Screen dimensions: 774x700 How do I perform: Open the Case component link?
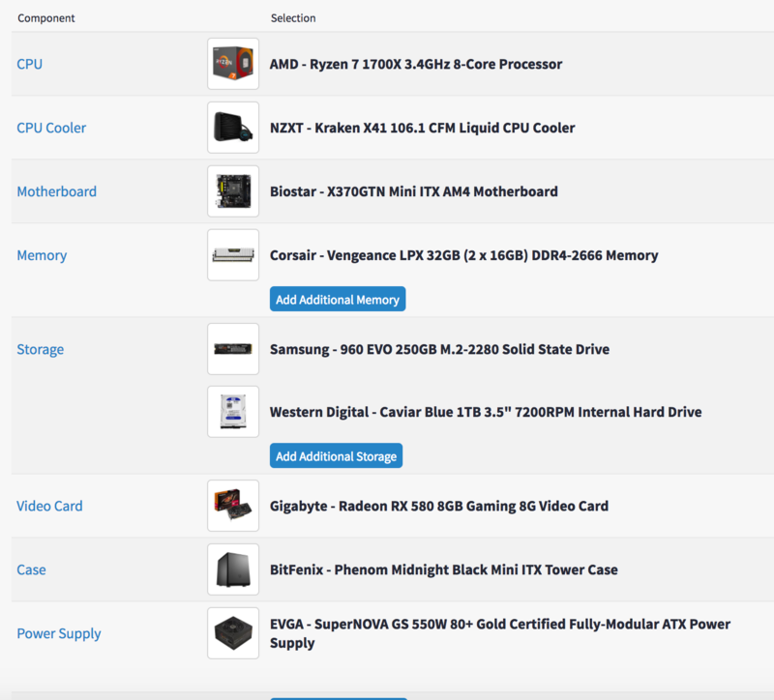(x=31, y=569)
